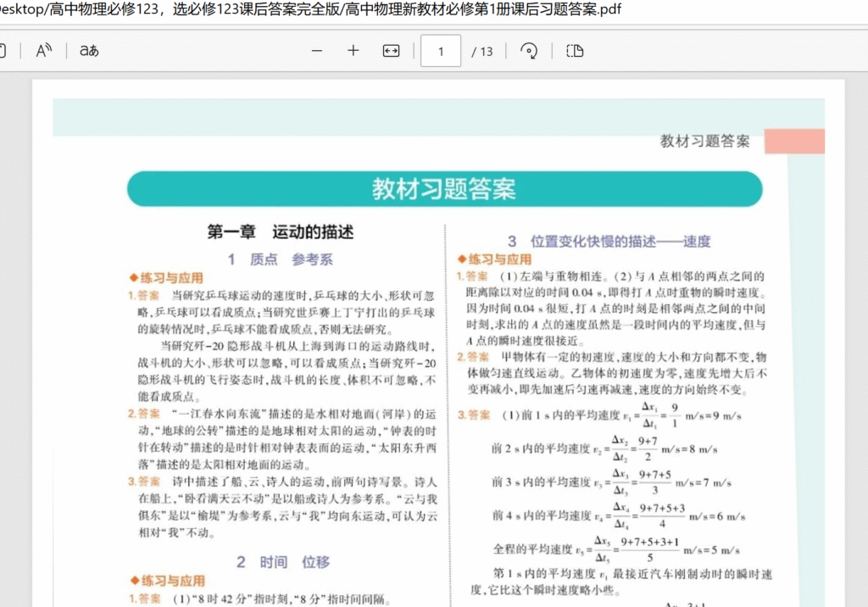The width and height of the screenshot is (868, 607).
Task: Click the line 全程的平均速度
Action: click(x=617, y=549)
